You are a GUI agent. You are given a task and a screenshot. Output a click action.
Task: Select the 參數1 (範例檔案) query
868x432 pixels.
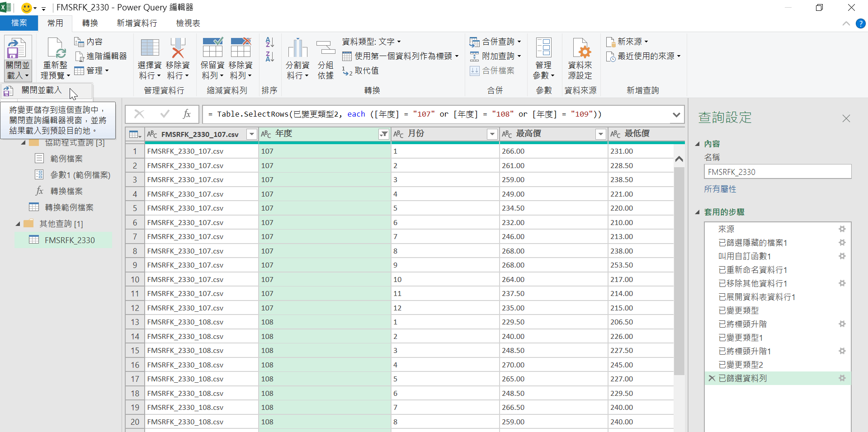coord(80,175)
